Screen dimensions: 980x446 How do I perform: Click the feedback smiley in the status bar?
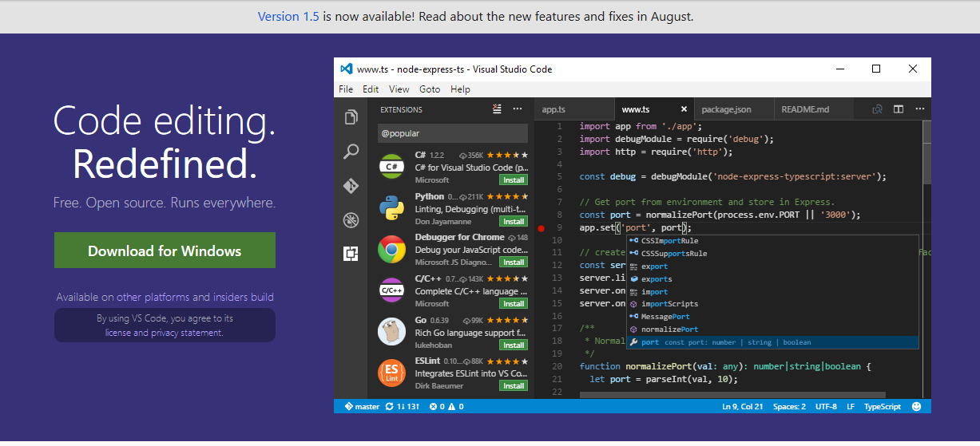point(916,406)
